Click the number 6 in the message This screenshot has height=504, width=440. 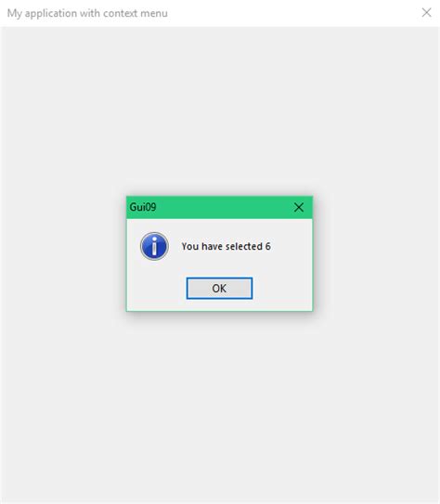[x=267, y=246]
